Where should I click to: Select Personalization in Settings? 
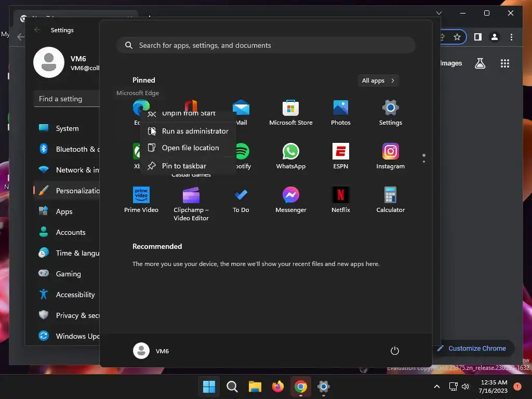click(67, 191)
